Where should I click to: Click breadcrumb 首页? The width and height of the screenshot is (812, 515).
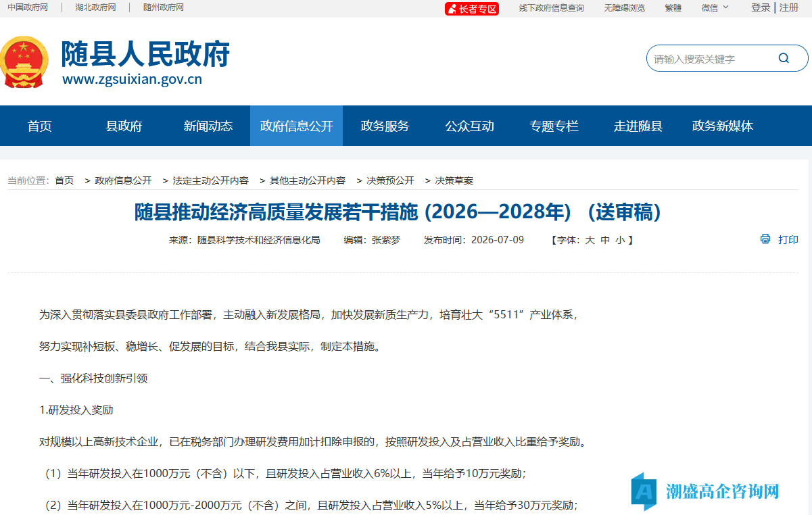coord(64,180)
